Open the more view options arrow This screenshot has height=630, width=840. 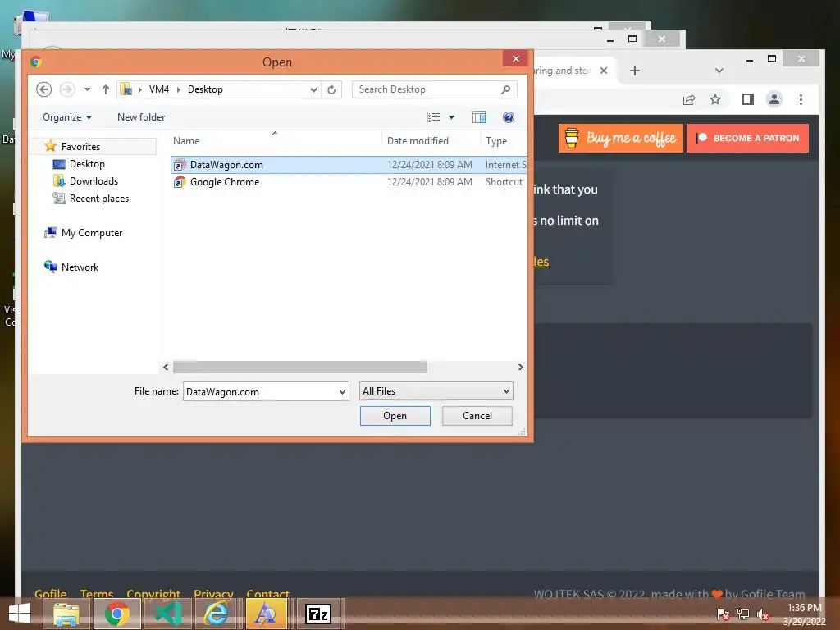452,117
